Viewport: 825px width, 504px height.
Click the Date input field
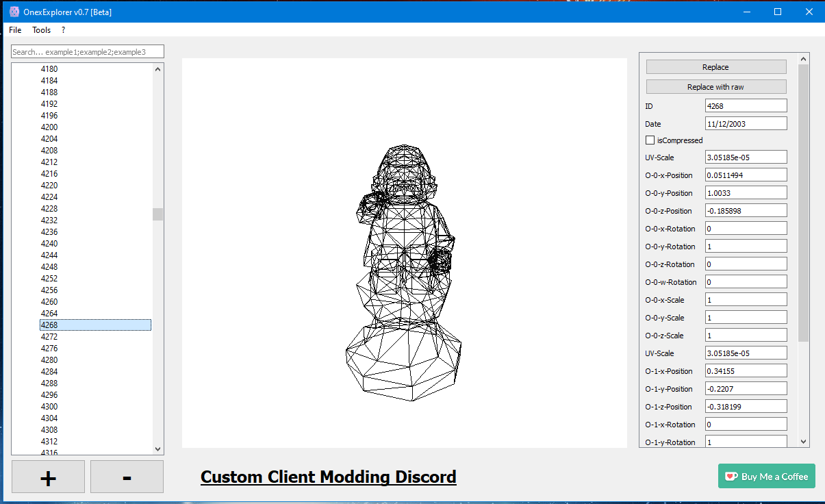coord(746,124)
